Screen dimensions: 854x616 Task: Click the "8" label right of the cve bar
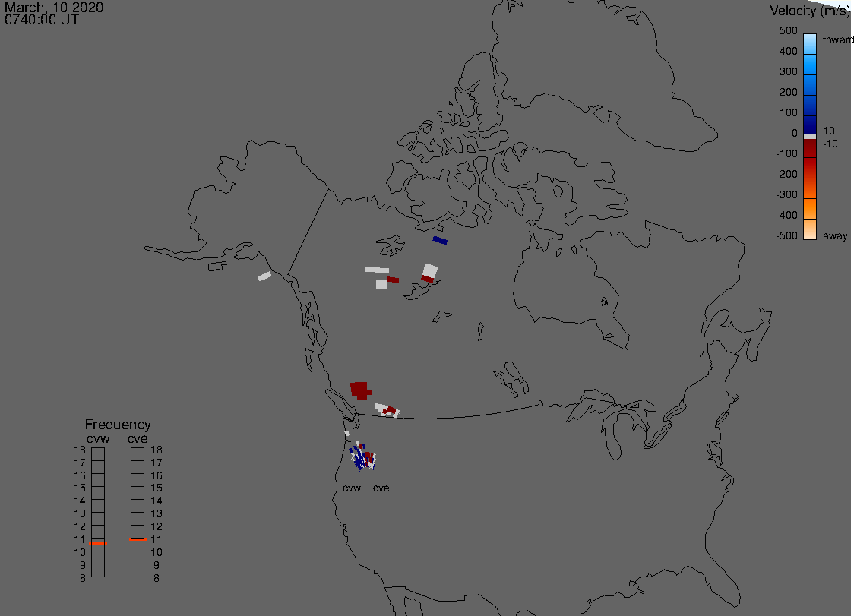pyautogui.click(x=157, y=579)
